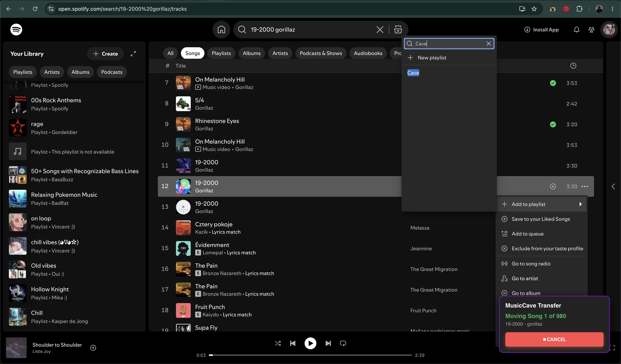Open the Chrome three-dot menu
This screenshot has height=364, width=621.
pos(612,9)
